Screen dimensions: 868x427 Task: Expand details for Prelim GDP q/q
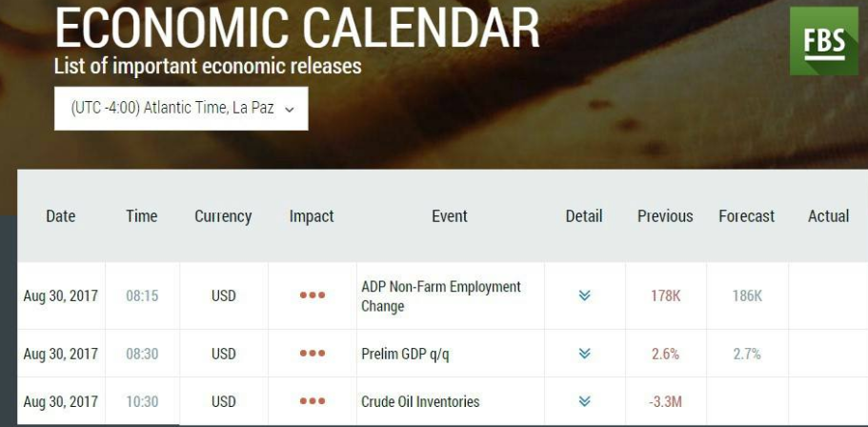coord(585,354)
